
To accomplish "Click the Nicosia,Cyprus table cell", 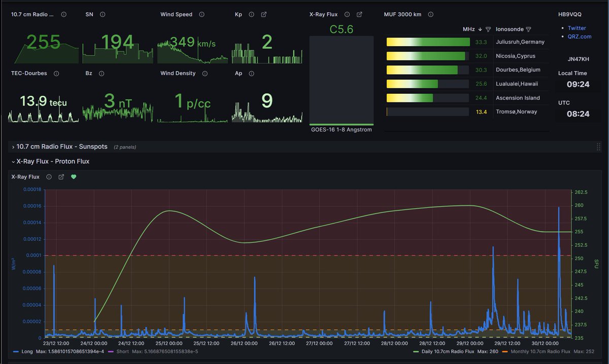I will tap(515, 56).
